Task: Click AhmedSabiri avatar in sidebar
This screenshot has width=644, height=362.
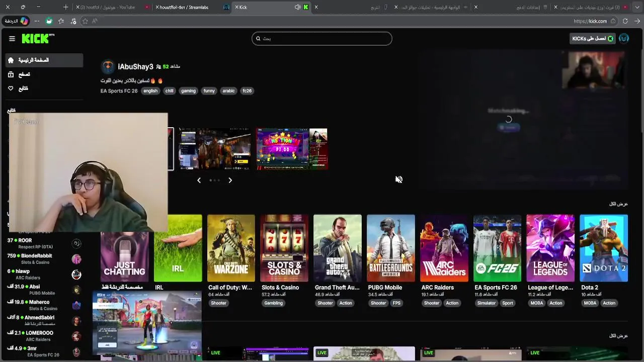Action: click(x=76, y=321)
